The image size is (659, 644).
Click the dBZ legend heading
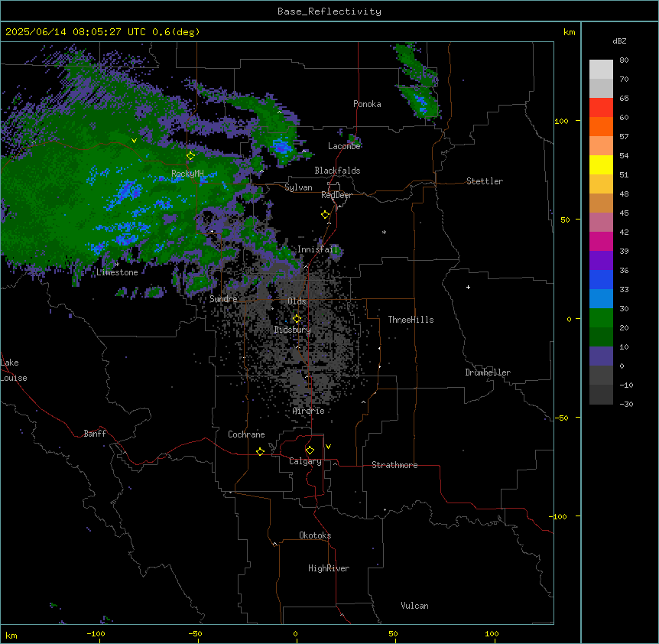click(x=619, y=41)
